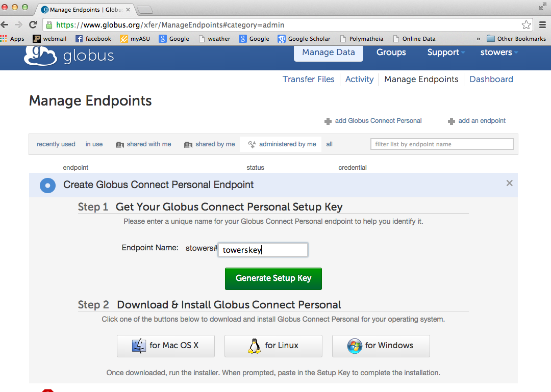Expand stowers account dropdown

[499, 53]
